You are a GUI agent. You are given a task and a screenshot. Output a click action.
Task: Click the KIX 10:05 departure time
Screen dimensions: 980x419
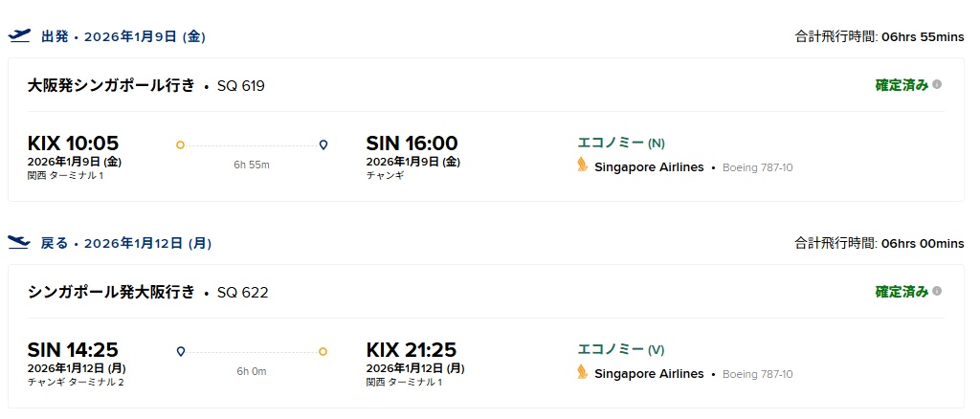pos(73,143)
